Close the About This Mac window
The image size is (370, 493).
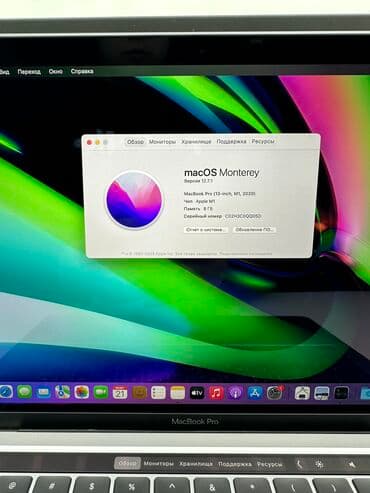pos(89,142)
